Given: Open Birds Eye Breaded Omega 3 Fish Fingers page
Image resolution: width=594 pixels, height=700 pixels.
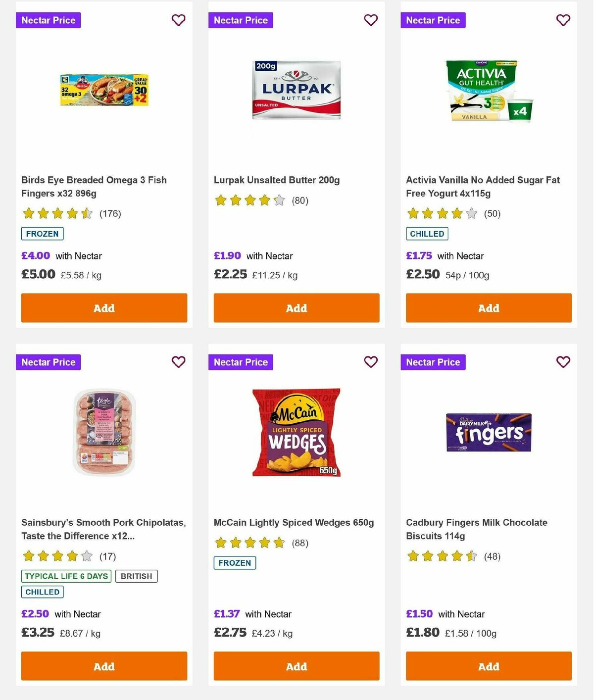Looking at the screenshot, I should (94, 187).
